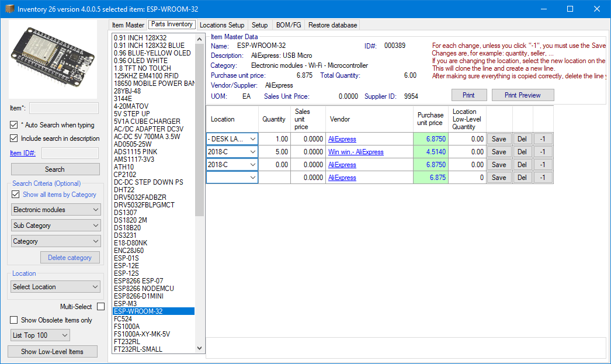Click the Print Preview button
The image size is (611, 364).
tap(523, 95)
